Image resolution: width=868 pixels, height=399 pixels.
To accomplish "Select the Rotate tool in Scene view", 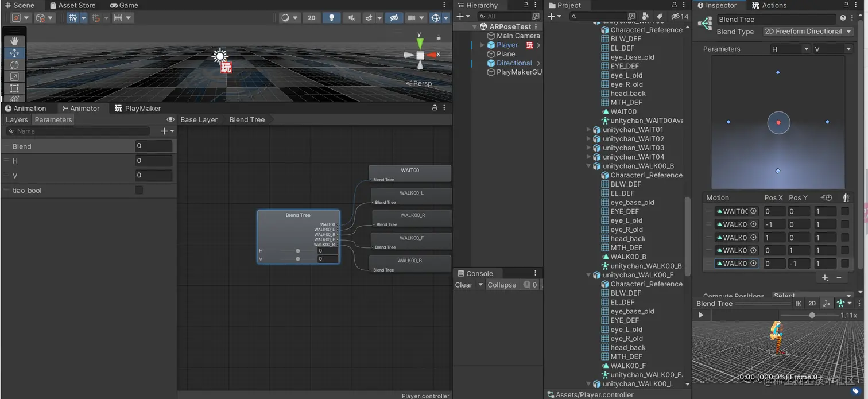I will (14, 65).
